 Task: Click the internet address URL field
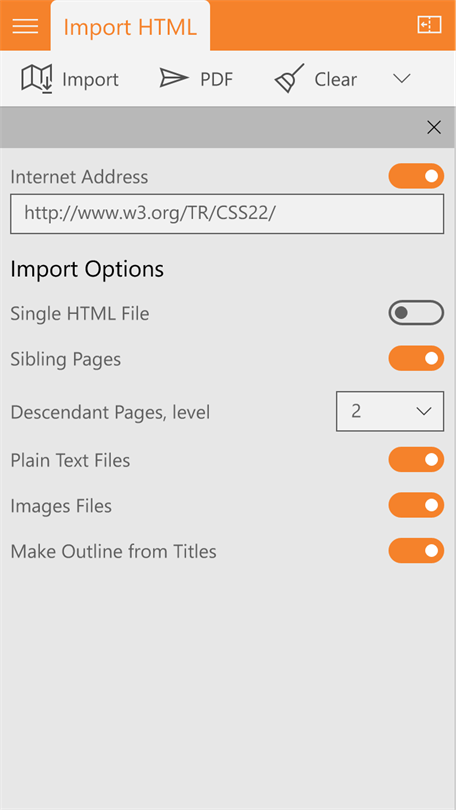point(227,214)
